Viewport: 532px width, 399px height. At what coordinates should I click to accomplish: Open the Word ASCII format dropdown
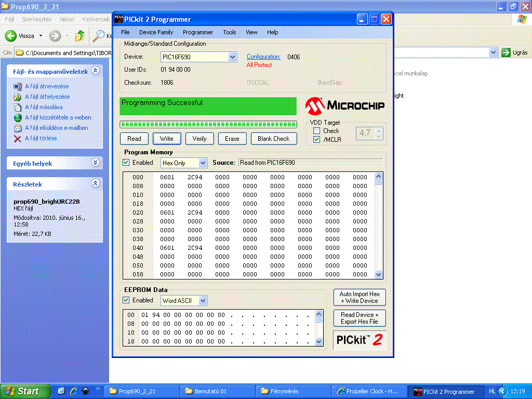(203, 301)
